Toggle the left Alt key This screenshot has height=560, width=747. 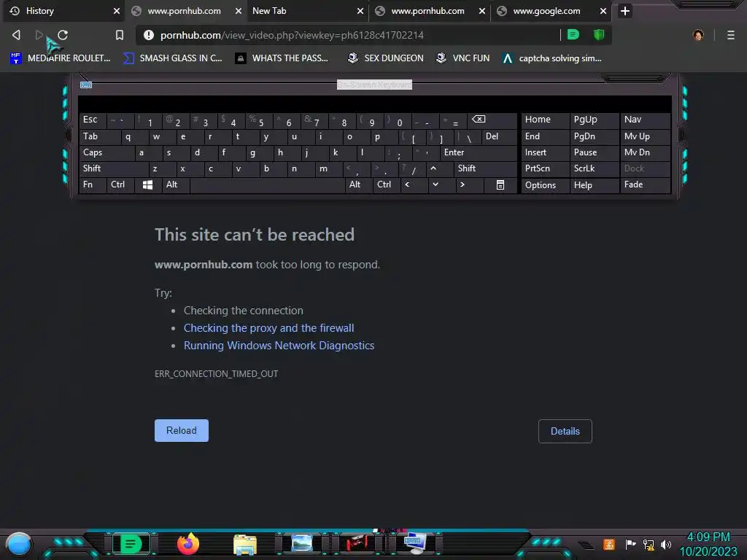coord(176,184)
